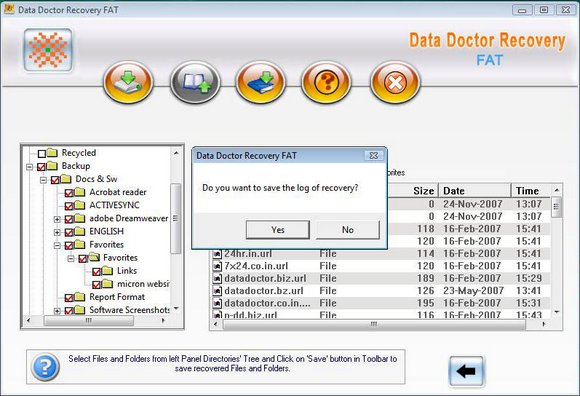Screen dimensions: 580x396
Task: Click the blue book save log icon
Action: coord(261,82)
